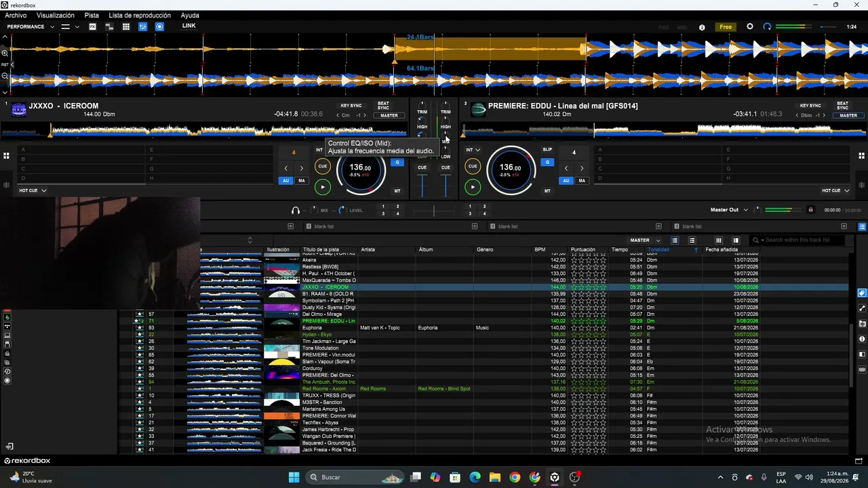The width and height of the screenshot is (868, 488).
Task: Click the Red Rooms - Blind Spot album cell
Action: [x=444, y=389]
